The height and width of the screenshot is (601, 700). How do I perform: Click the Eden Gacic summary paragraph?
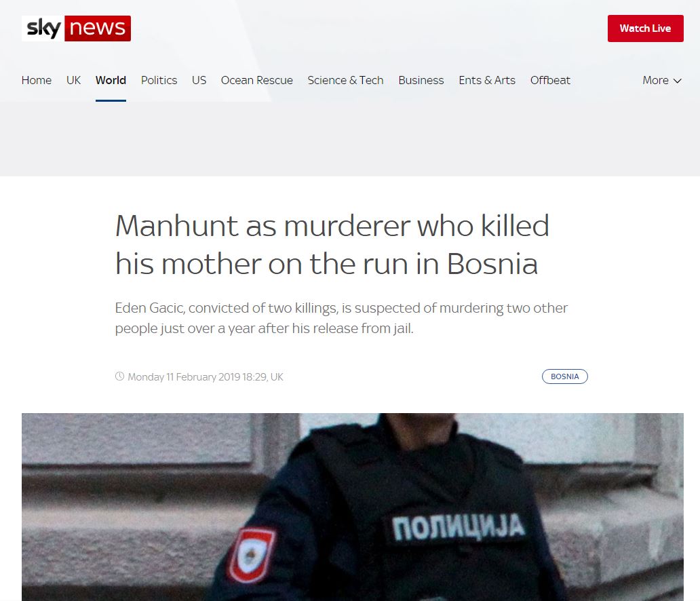pyautogui.click(x=341, y=318)
